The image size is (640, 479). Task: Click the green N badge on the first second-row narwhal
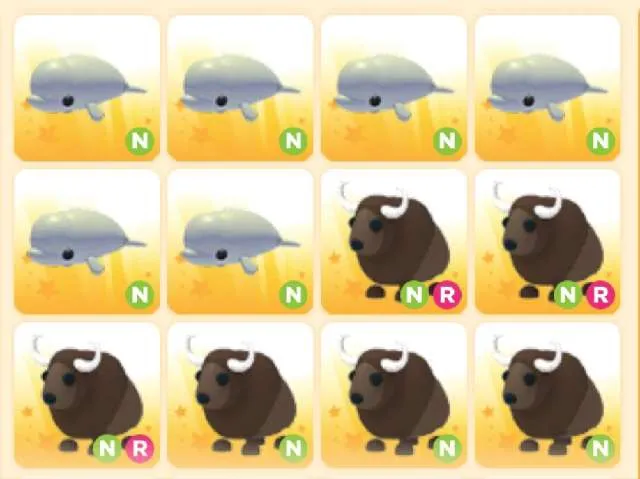click(140, 295)
